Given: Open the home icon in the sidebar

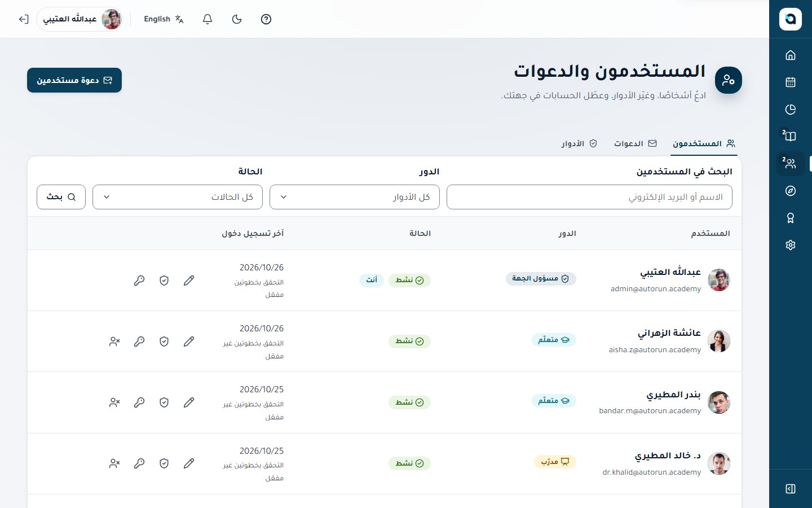Looking at the screenshot, I should [791, 55].
